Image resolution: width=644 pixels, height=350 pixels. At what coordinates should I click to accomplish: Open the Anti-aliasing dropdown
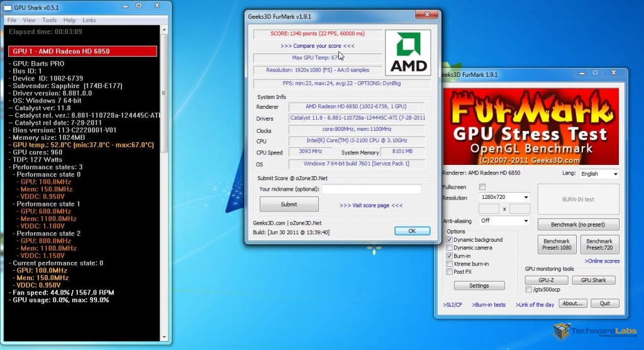click(x=504, y=221)
